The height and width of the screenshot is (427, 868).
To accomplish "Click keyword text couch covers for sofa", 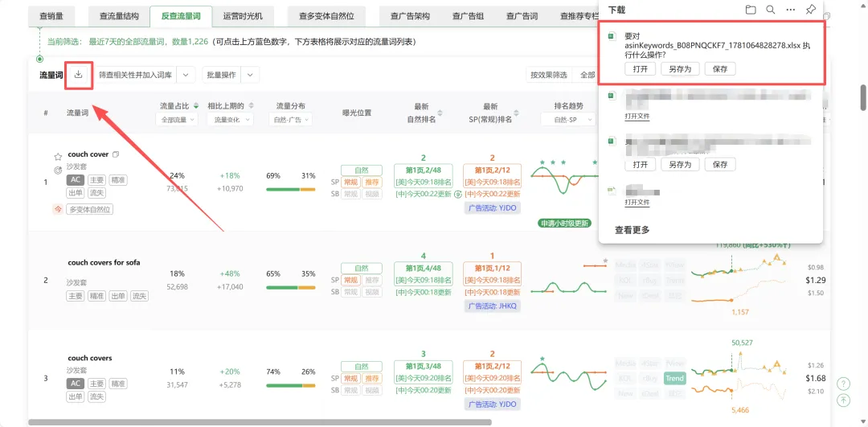I will pos(104,262).
